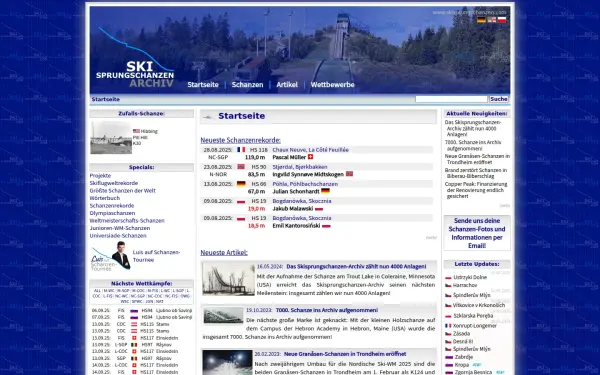
Task: Click mehr link under Aktuelle Neuigkeiten
Action: pos(505,205)
